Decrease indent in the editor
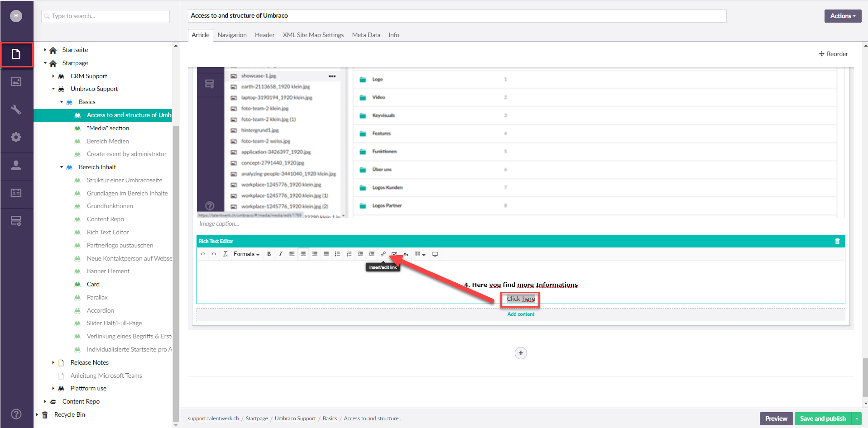This screenshot has width=868, height=428. [x=360, y=254]
